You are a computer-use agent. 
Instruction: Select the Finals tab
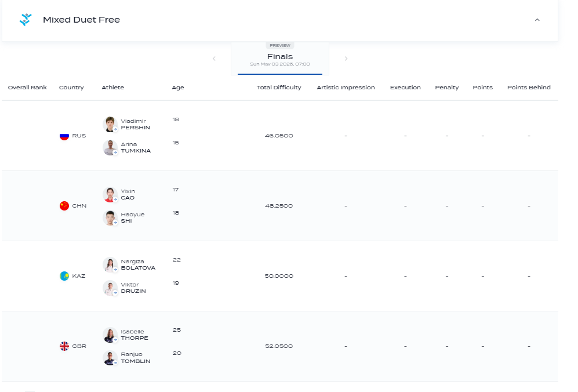(x=280, y=58)
